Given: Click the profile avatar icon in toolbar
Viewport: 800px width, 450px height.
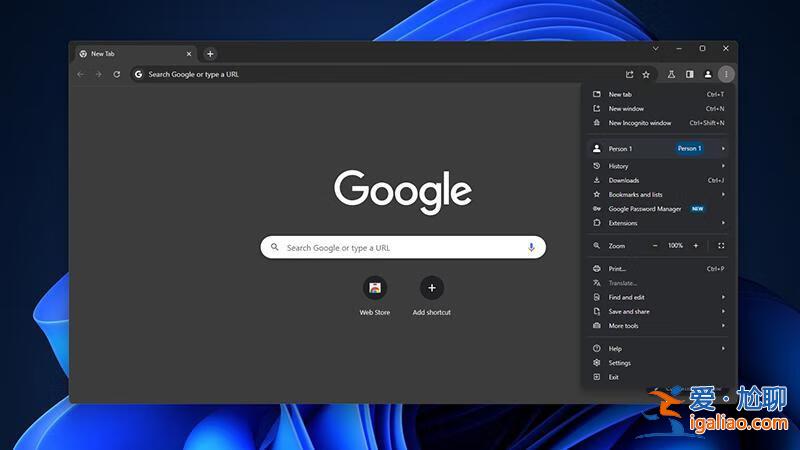Looking at the screenshot, I should (708, 74).
